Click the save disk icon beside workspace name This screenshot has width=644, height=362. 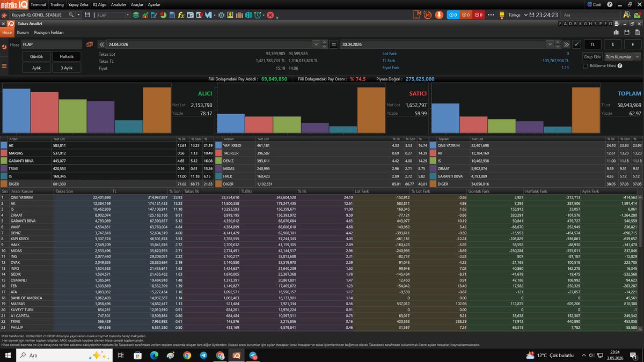(87, 15)
